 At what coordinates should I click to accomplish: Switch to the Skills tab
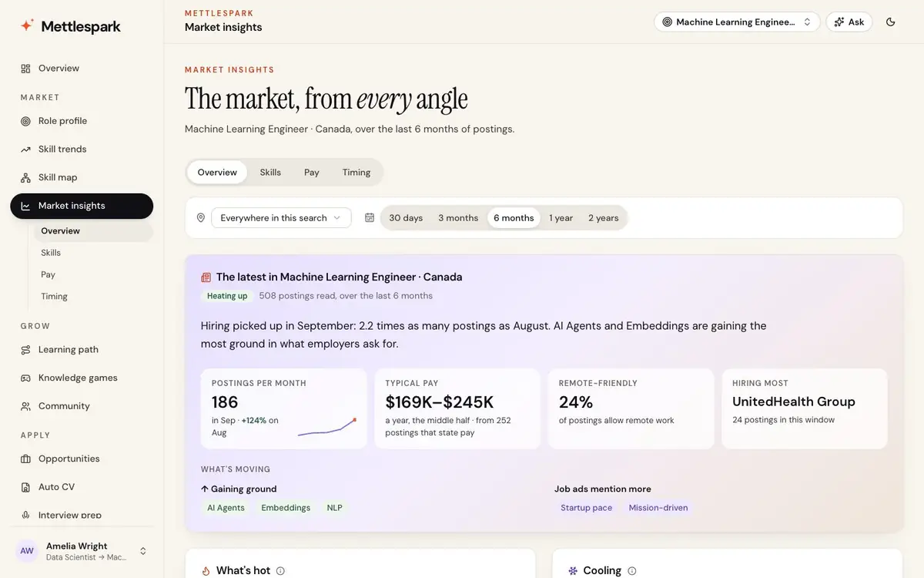click(x=270, y=173)
